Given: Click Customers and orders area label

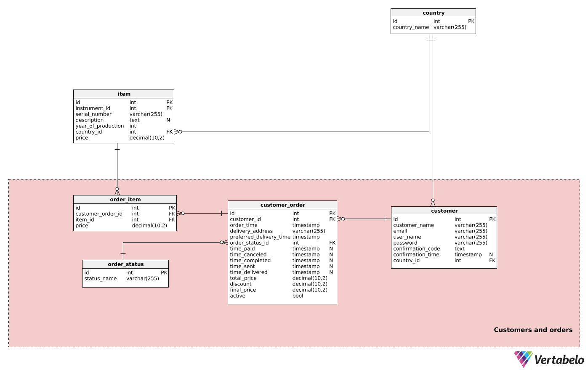Looking at the screenshot, I should [533, 330].
